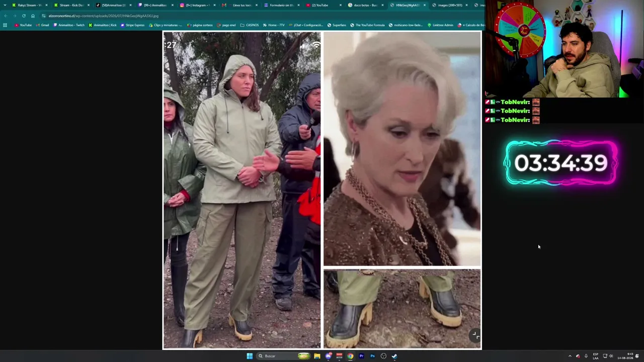Close the images (399×501) tab
The height and width of the screenshot is (362, 644).
466,5
